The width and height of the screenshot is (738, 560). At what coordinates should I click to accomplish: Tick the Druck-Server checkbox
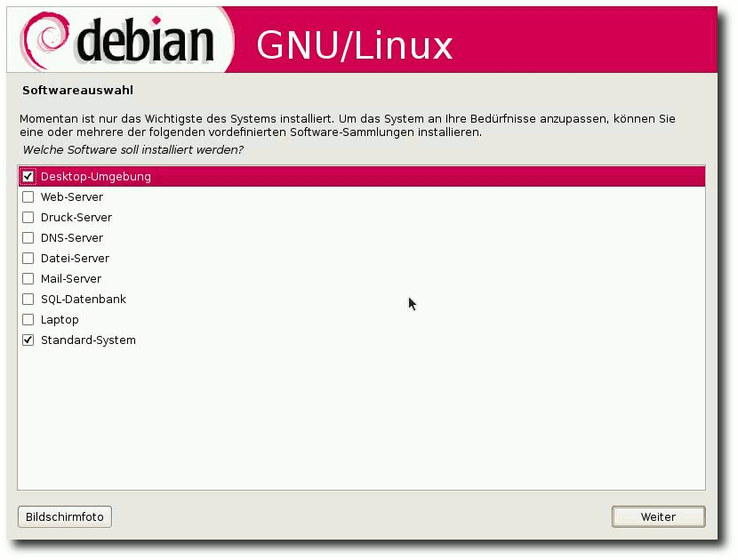(28, 218)
